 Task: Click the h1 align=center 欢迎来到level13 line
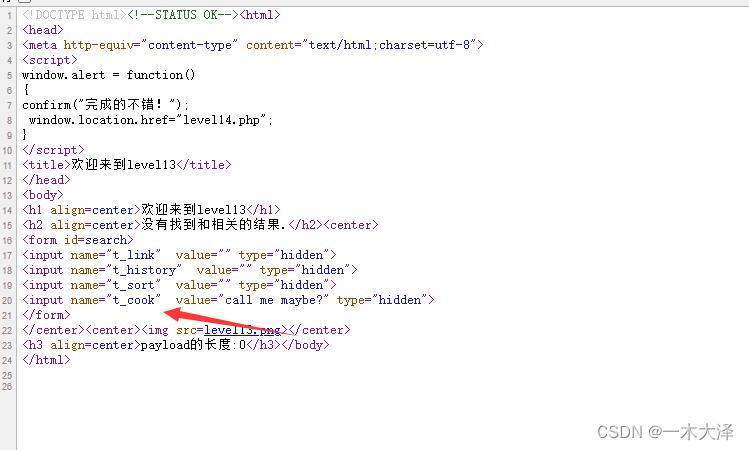[x=151, y=210]
